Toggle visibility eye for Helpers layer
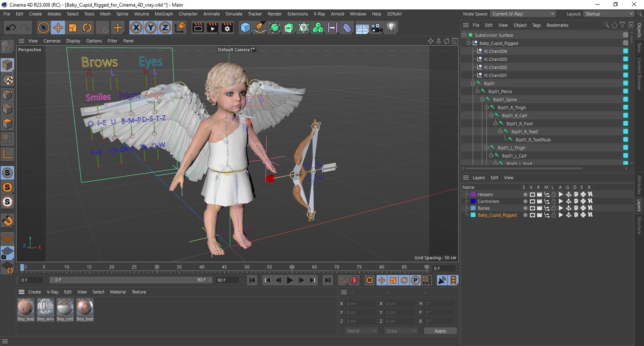The width and height of the screenshot is (644, 346). point(532,194)
